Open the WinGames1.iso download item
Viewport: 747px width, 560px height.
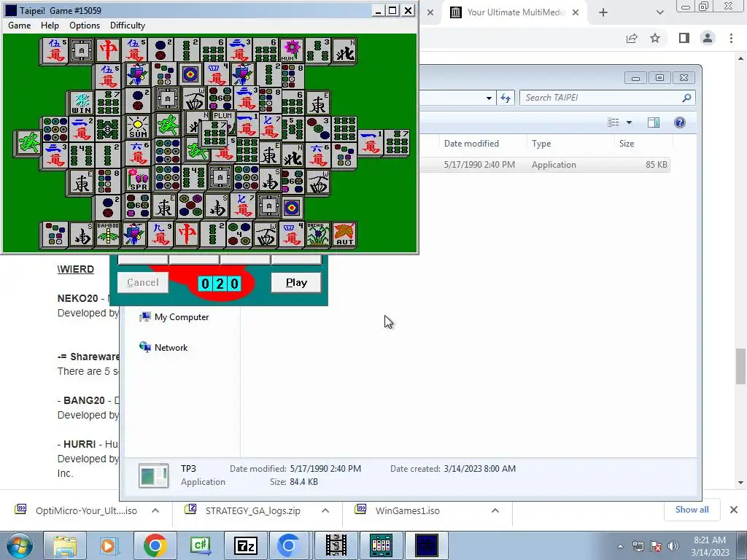coord(407,510)
